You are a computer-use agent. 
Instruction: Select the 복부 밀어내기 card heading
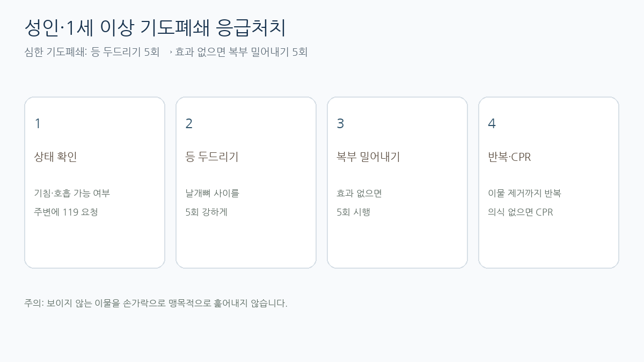[368, 157]
